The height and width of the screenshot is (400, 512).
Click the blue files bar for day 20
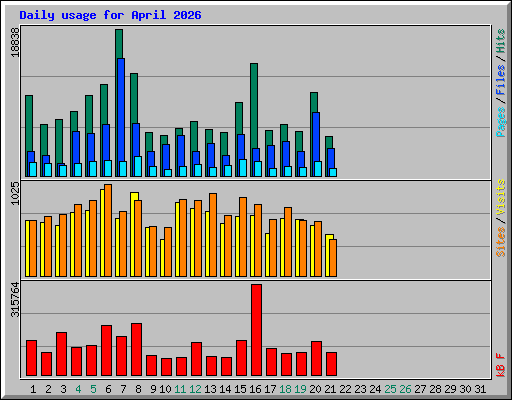316,137
